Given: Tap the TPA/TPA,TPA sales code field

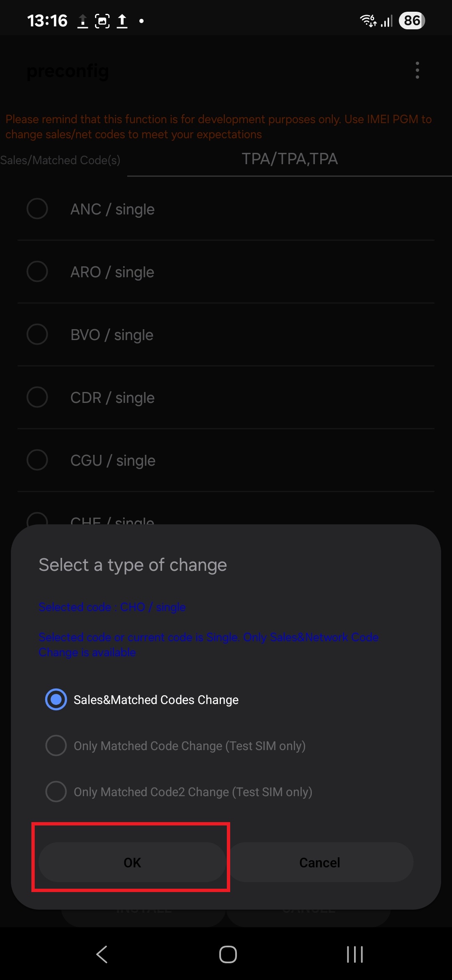Looking at the screenshot, I should coord(290,159).
